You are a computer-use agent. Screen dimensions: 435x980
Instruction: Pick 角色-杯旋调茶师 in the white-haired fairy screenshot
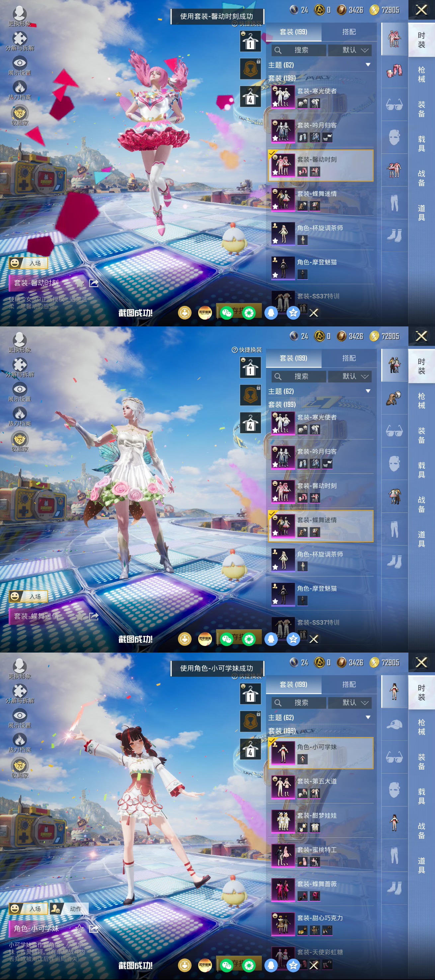pos(321,560)
